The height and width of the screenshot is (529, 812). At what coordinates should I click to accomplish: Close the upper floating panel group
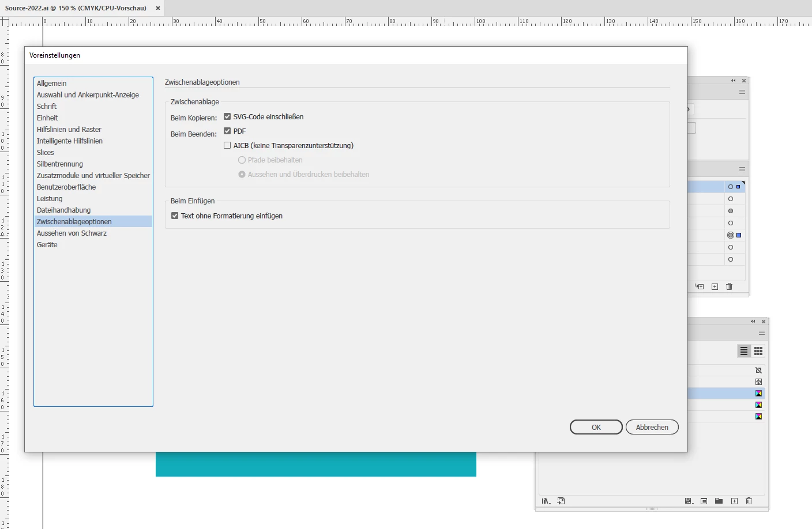744,81
